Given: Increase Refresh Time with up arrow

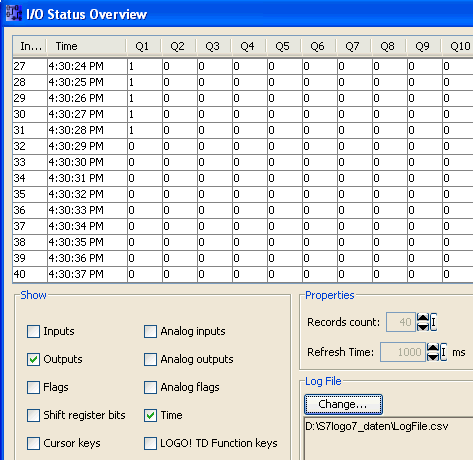Looking at the screenshot, I should [433, 348].
